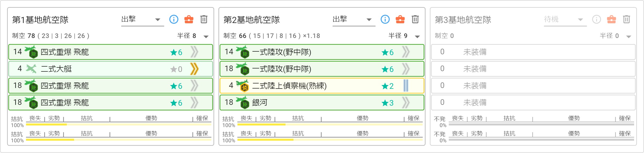
Task: Click the orange proficiency chevron of 二式大艇
Action: click(x=194, y=69)
